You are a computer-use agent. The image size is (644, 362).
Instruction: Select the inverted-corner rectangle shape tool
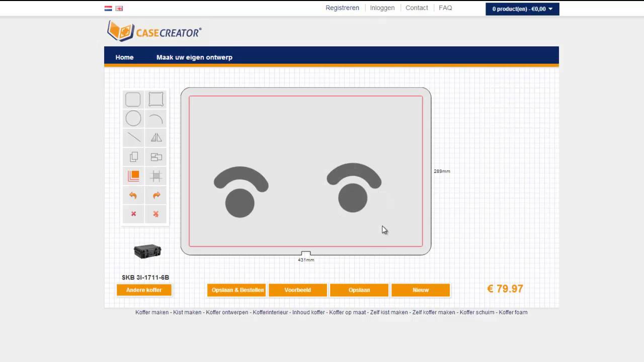156,100
